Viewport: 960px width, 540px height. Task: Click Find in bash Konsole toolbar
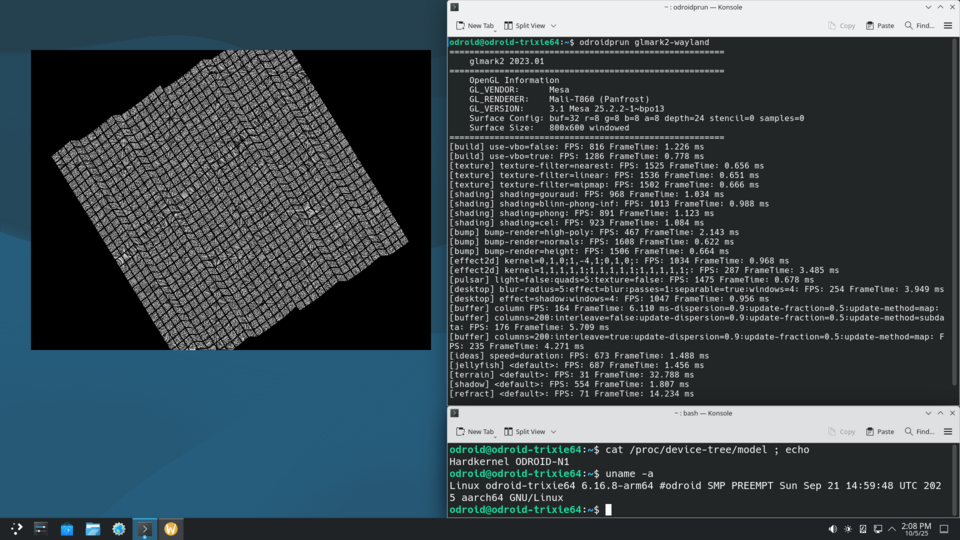(x=919, y=431)
